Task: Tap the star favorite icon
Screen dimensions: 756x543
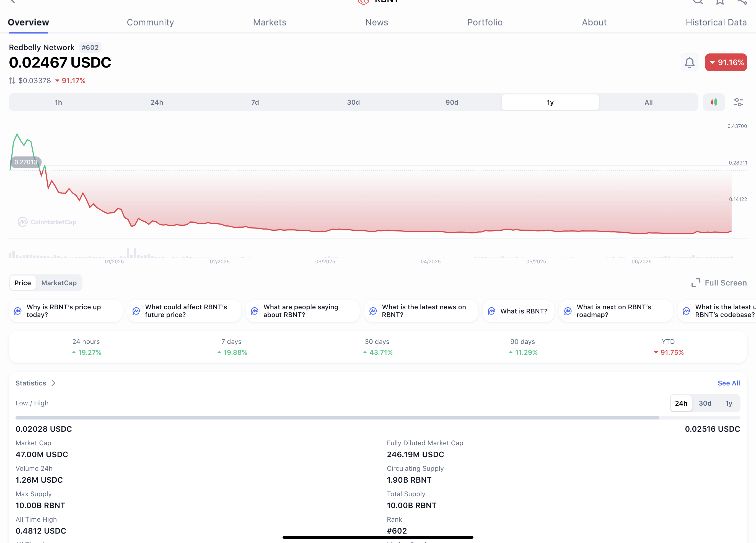Action: point(720,2)
